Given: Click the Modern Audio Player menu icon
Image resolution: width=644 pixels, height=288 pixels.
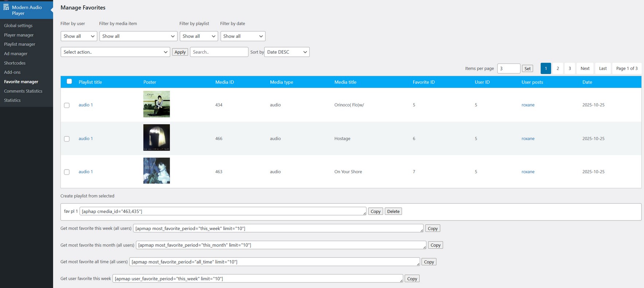Looking at the screenshot, I should pos(6,7).
